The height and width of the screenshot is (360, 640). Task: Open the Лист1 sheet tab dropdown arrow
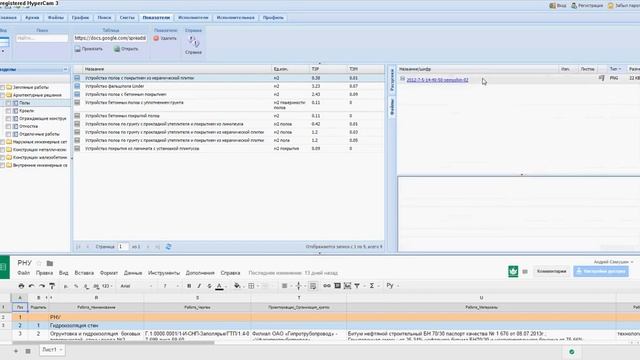pyautogui.click(x=61, y=350)
